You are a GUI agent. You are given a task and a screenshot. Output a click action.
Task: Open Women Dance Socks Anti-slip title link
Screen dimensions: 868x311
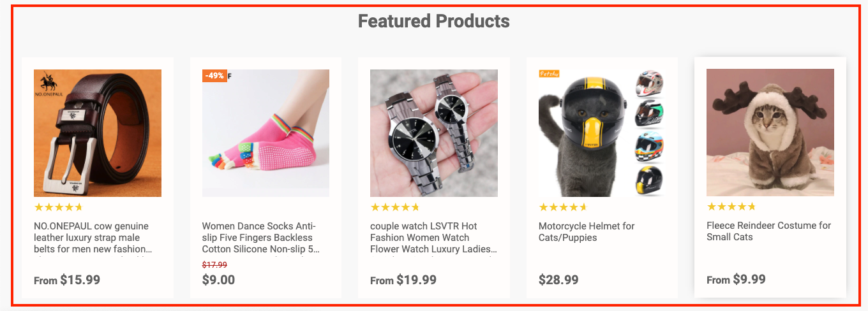pyautogui.click(x=261, y=238)
